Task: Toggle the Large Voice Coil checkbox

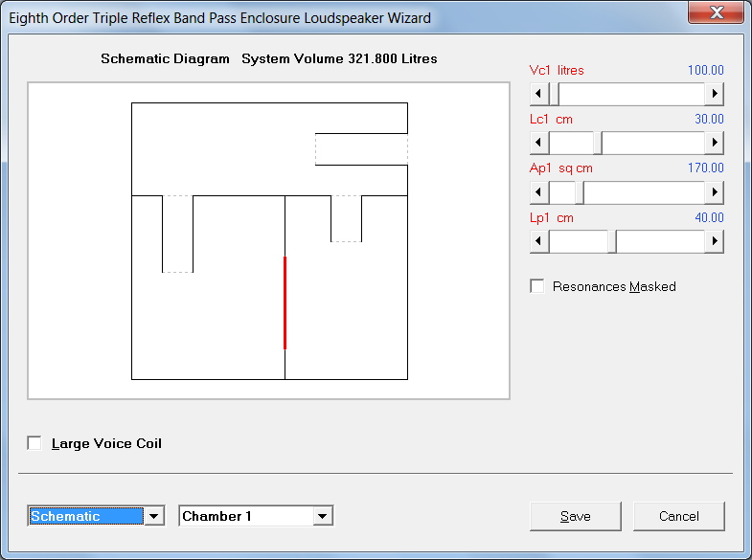Action: click(34, 443)
